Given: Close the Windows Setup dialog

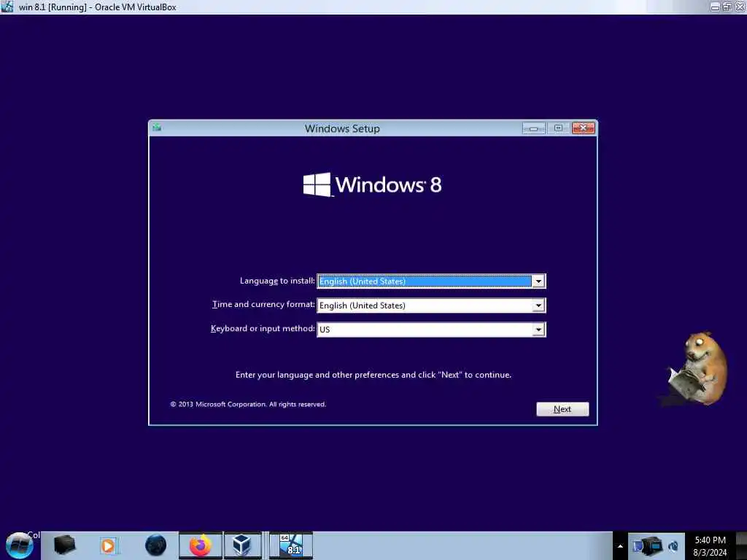Looking at the screenshot, I should [x=583, y=128].
